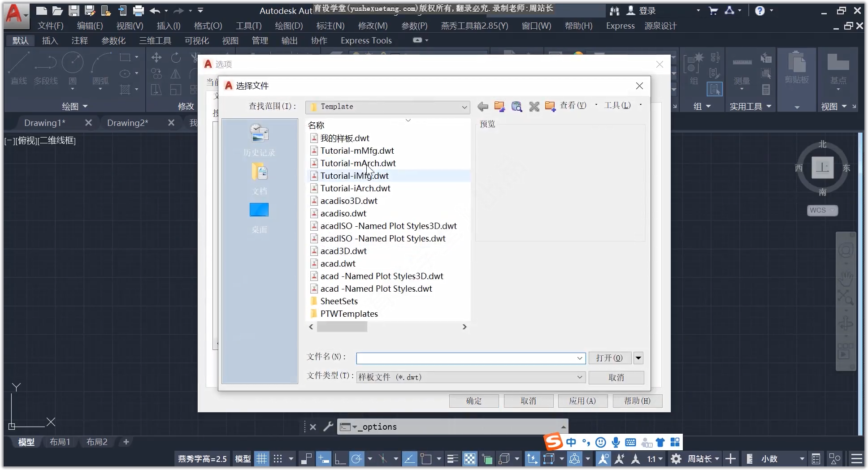Click the Save As icon in quick access toolbar
Image resolution: width=868 pixels, height=470 pixels.
pos(90,10)
